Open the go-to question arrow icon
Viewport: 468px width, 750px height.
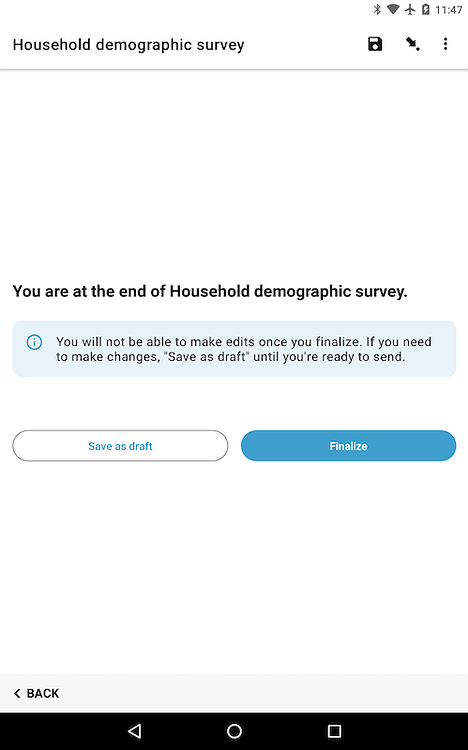coord(412,44)
